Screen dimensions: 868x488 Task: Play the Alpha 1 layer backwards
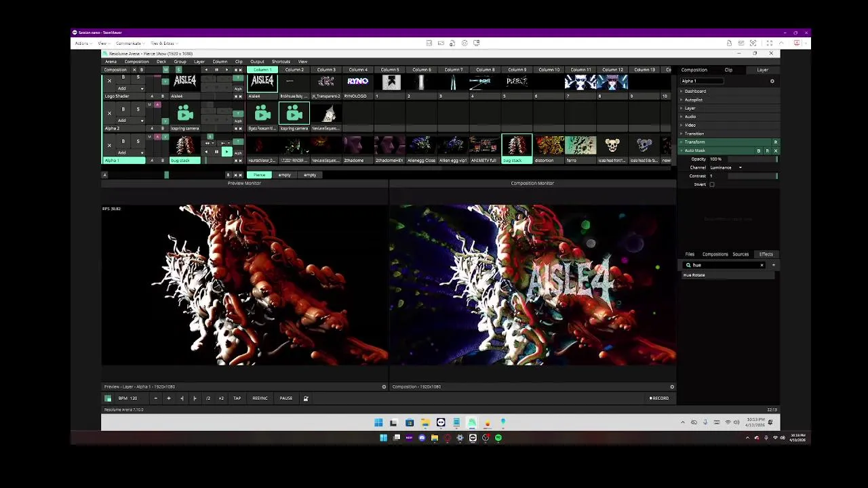[x=206, y=151]
